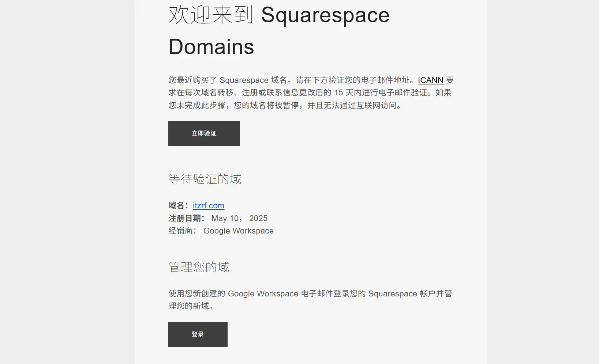This screenshot has width=599, height=364.
Task: Click the 经销商 label
Action: [x=183, y=231]
